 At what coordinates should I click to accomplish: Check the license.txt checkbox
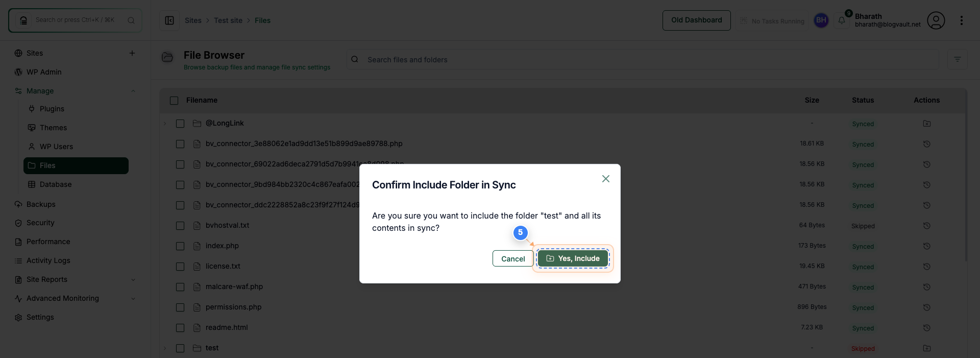(x=180, y=267)
